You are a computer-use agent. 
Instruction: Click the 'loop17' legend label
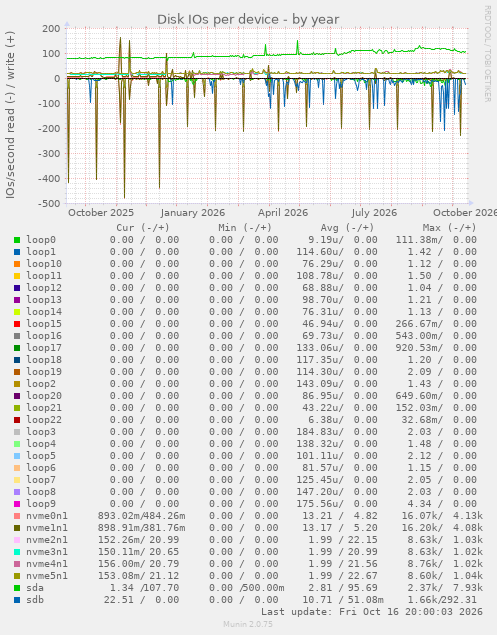pos(44,348)
